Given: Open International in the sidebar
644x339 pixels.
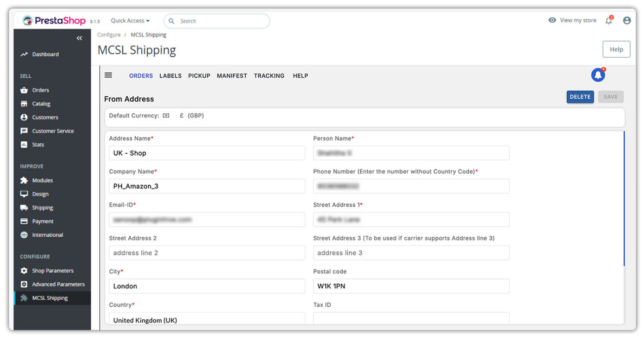Looking at the screenshot, I should [47, 235].
